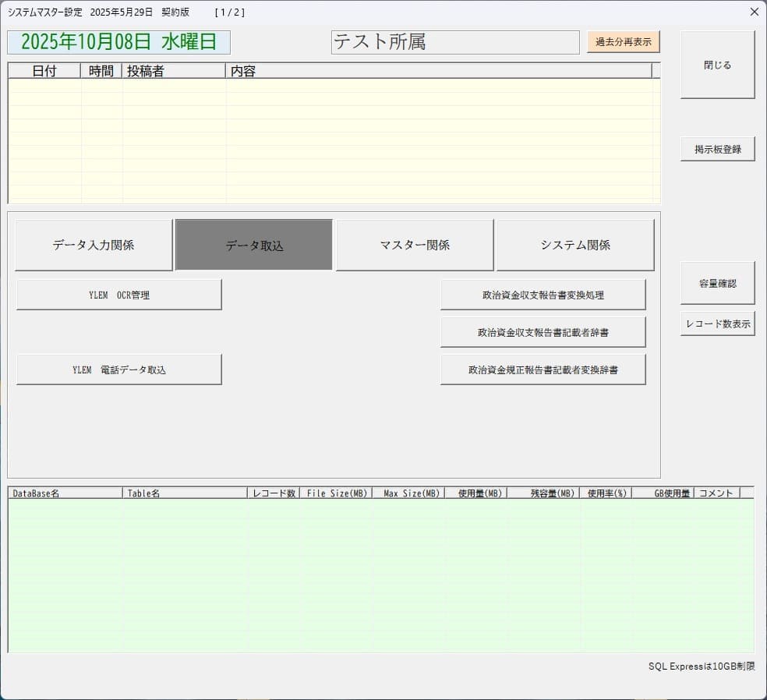
Task: Click the 内容 column header in bulletin list
Action: click(438, 71)
